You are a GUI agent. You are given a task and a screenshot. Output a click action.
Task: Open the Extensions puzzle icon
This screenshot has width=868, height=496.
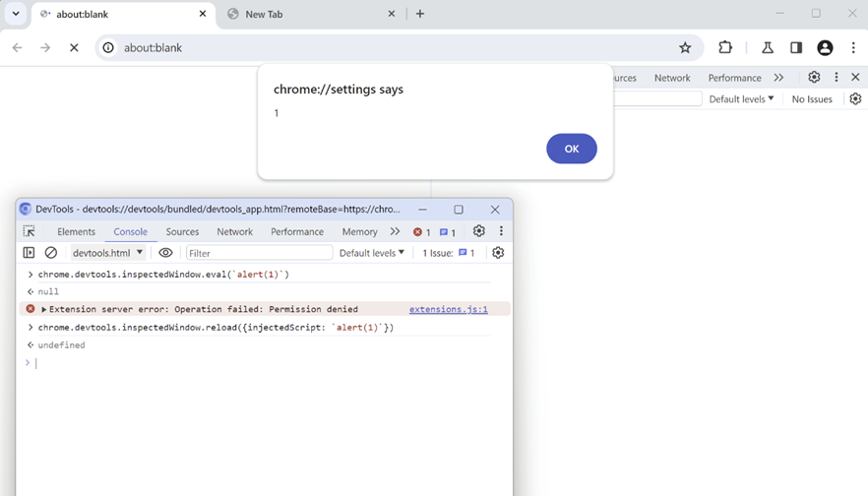coord(725,47)
